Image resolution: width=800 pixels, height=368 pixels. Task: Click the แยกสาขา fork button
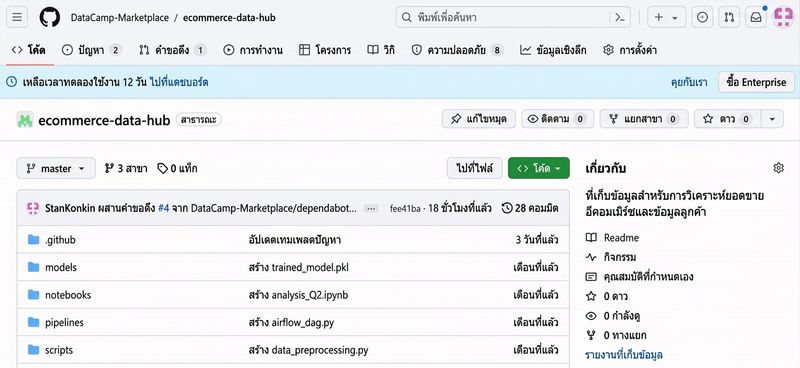pos(644,119)
